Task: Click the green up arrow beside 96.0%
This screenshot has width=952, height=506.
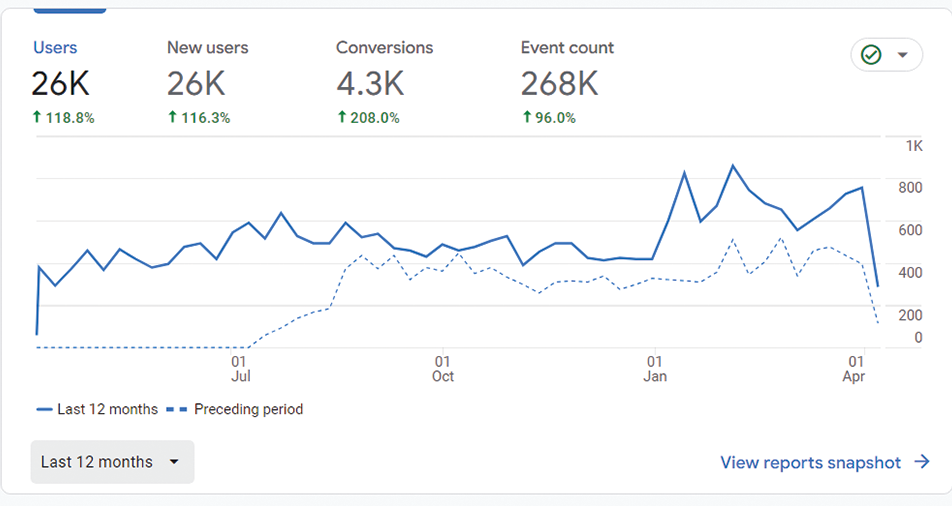Action: coord(526,118)
